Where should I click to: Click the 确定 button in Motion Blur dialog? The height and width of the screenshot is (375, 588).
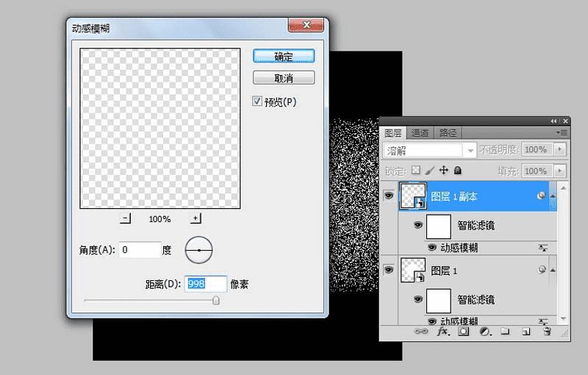click(x=284, y=56)
